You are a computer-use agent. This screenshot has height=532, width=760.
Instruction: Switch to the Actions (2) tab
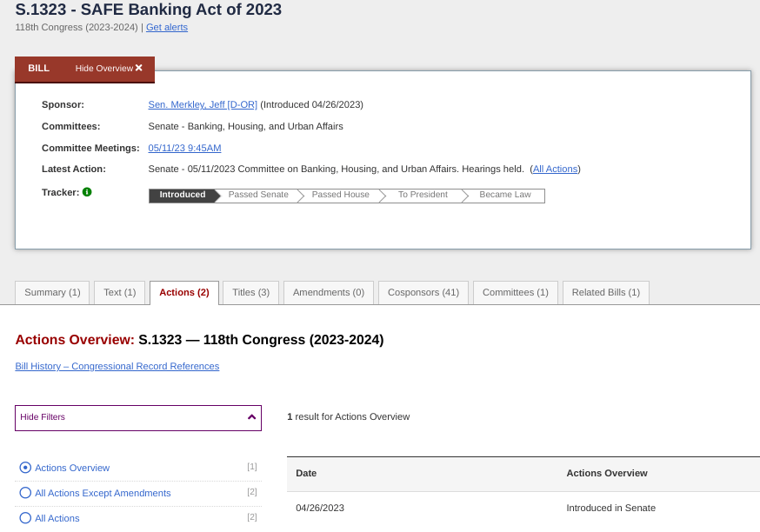[184, 293]
